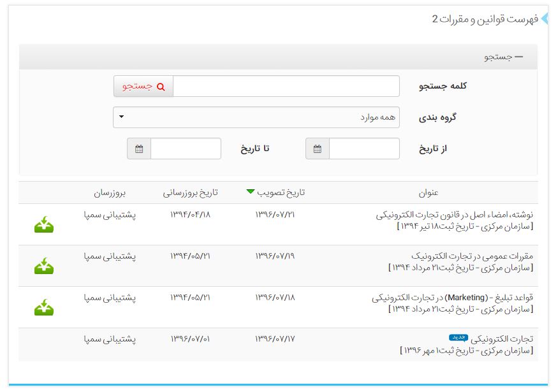Open the گروه بندی dropdown (همه موارد)

tap(256, 117)
